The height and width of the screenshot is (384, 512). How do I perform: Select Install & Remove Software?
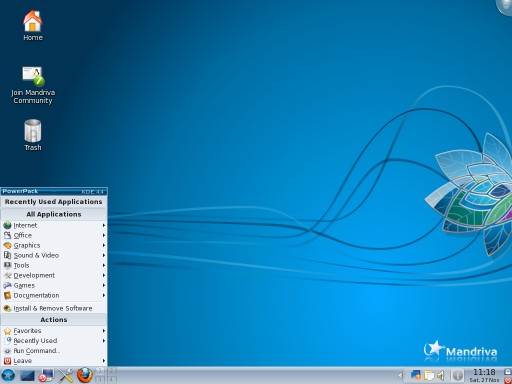(x=54, y=308)
